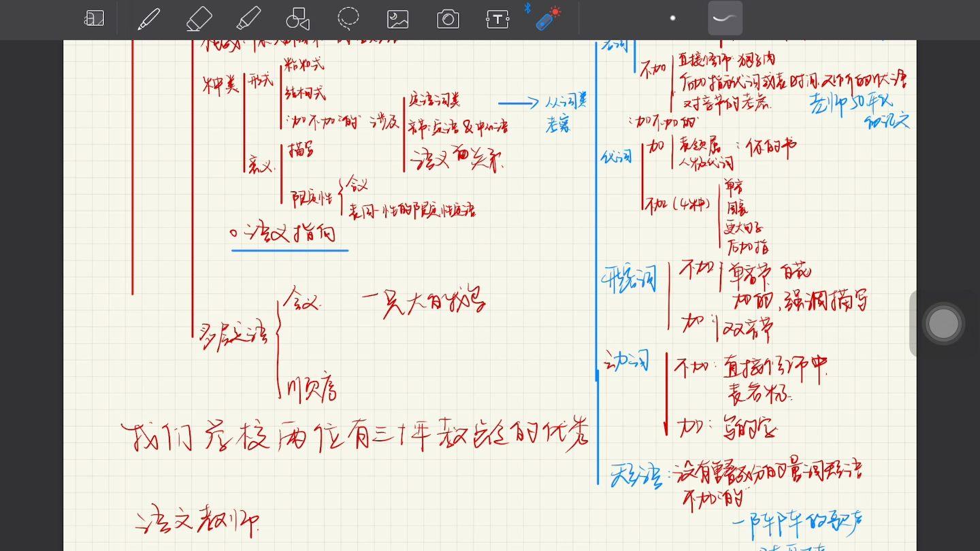This screenshot has width=980, height=551.
Task: Tap the blue note 从词类考察
Action: (566, 113)
